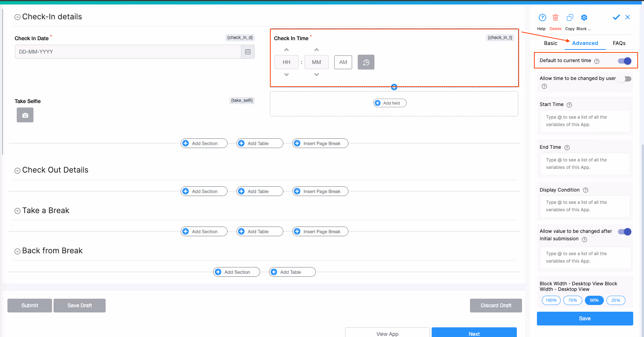Click help icon beside Start Time

click(569, 105)
